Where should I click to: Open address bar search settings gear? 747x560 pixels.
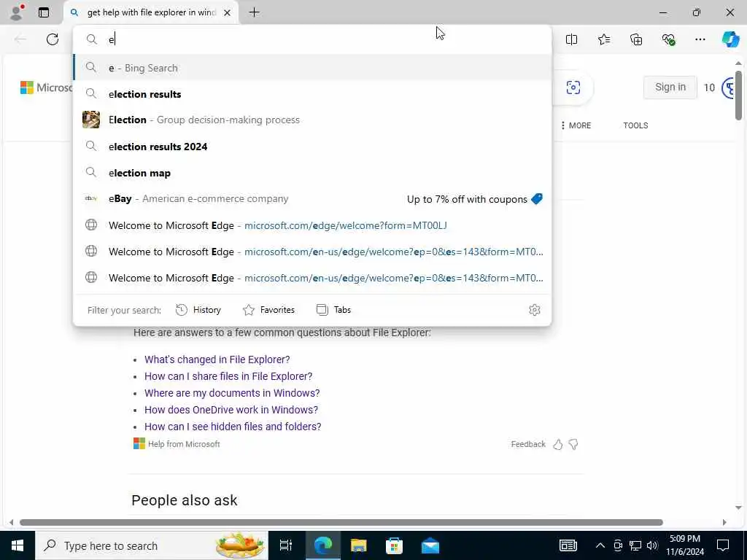[x=535, y=310]
